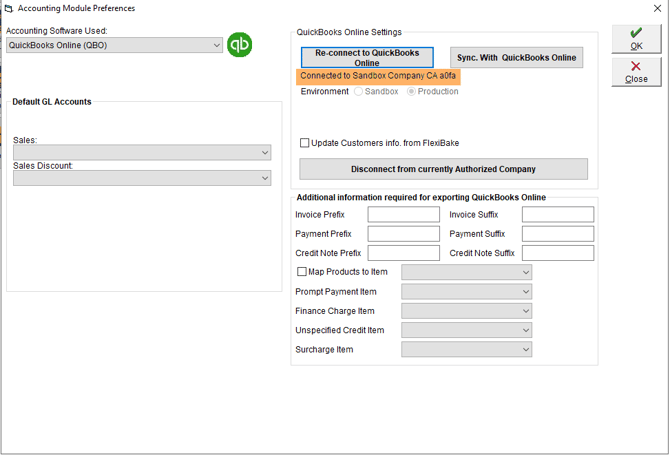Click the 'Connected to Sandbox Company CA a0fa' status
The height and width of the screenshot is (455, 670).
pyautogui.click(x=378, y=76)
